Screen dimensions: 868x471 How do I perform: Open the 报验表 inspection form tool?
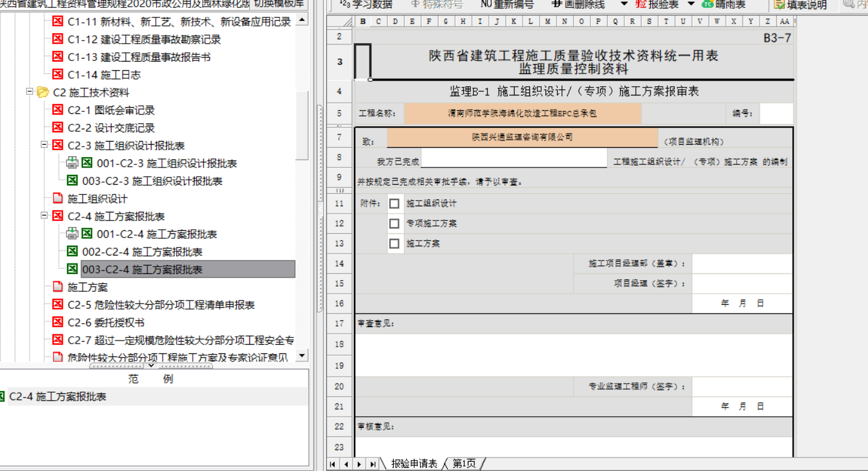coord(657,4)
